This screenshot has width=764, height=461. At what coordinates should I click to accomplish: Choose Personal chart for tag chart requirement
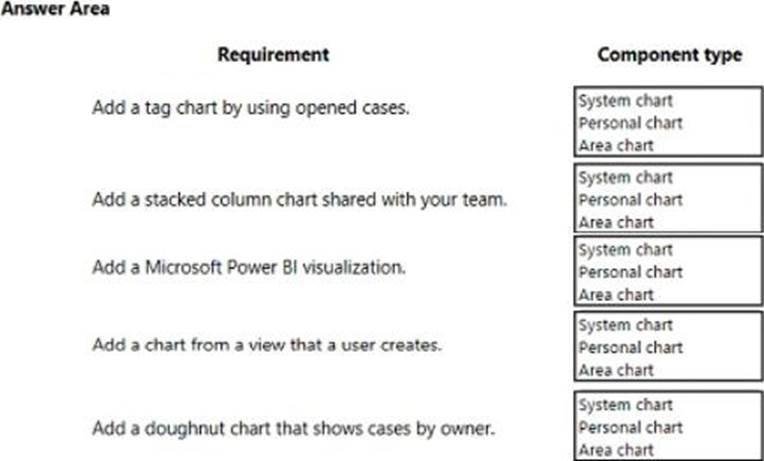pyautogui.click(x=630, y=123)
